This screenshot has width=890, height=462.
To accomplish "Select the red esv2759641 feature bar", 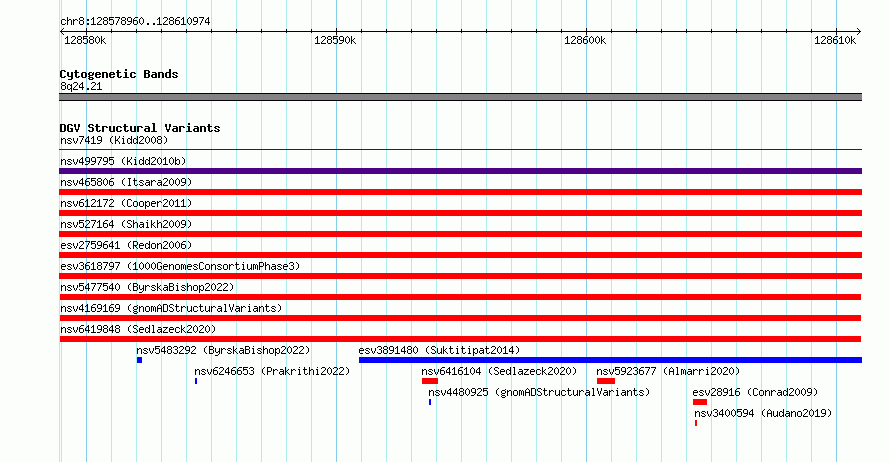I will (460, 255).
